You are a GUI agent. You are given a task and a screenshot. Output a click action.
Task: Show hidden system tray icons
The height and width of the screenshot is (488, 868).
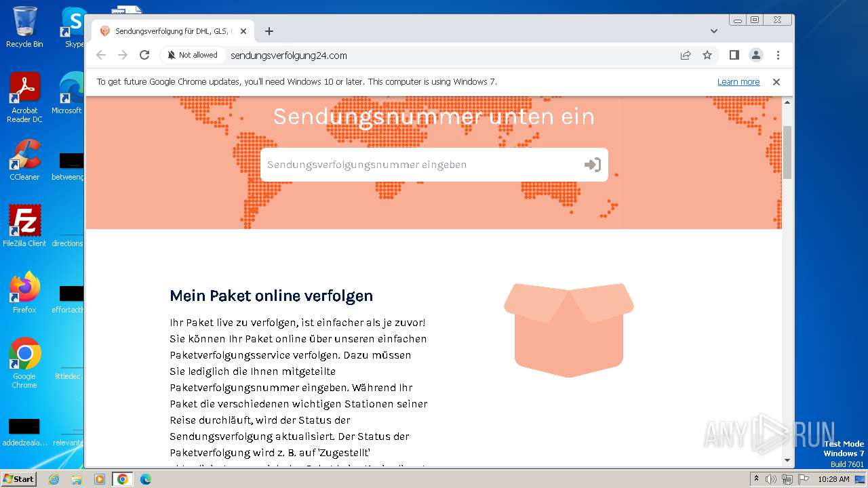tap(757, 479)
